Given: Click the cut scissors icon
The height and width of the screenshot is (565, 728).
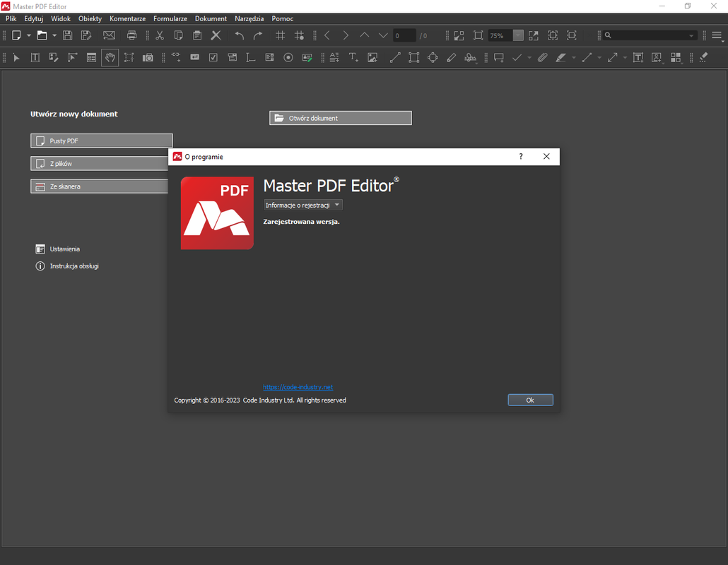Looking at the screenshot, I should coord(160,36).
